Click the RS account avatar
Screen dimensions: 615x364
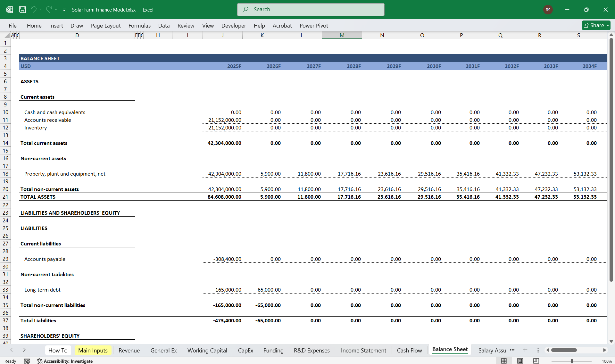547,10
